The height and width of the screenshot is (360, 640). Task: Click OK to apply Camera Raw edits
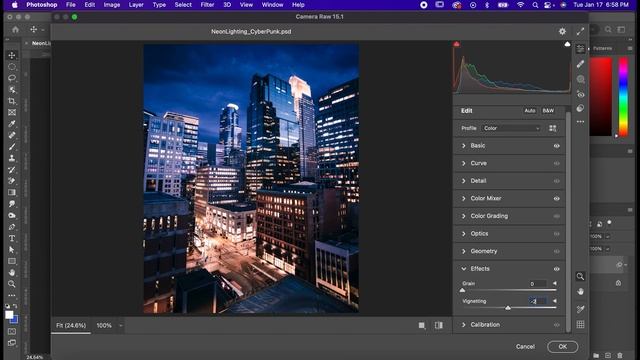tap(562, 347)
